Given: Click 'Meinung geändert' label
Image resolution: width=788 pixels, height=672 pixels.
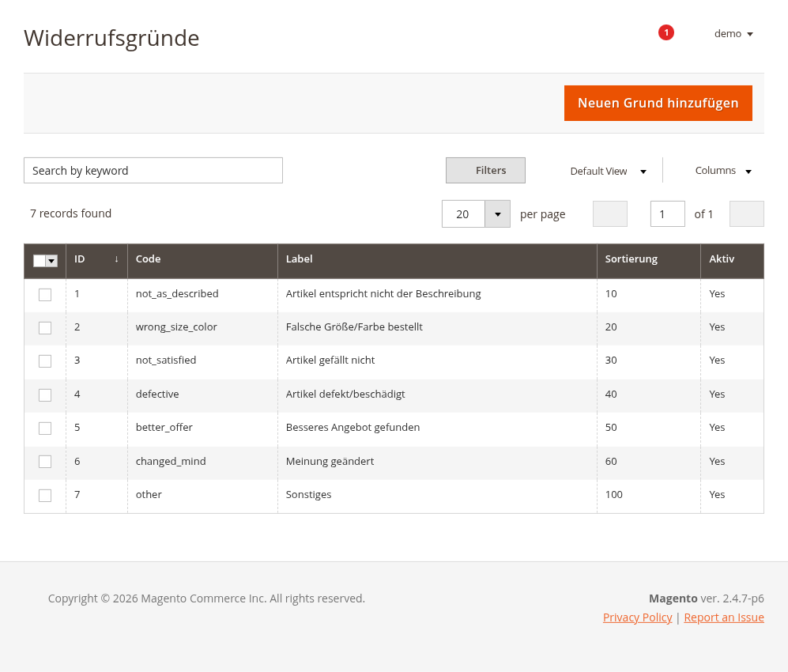Looking at the screenshot, I should point(330,462).
